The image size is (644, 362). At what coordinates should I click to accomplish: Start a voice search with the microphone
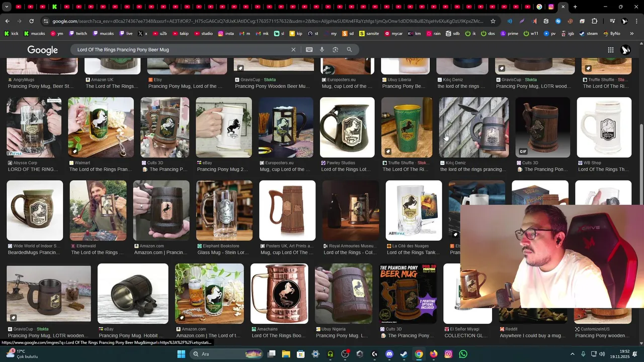(322, 50)
